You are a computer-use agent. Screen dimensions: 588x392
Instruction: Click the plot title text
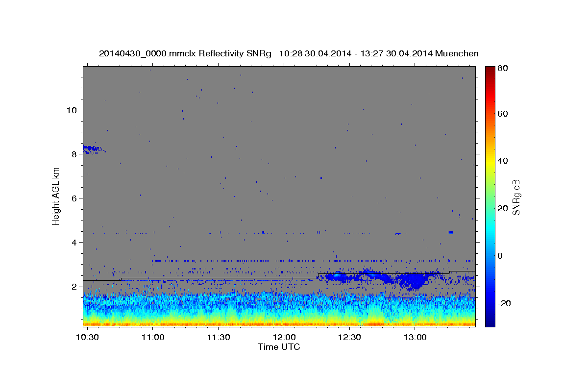click(x=289, y=53)
